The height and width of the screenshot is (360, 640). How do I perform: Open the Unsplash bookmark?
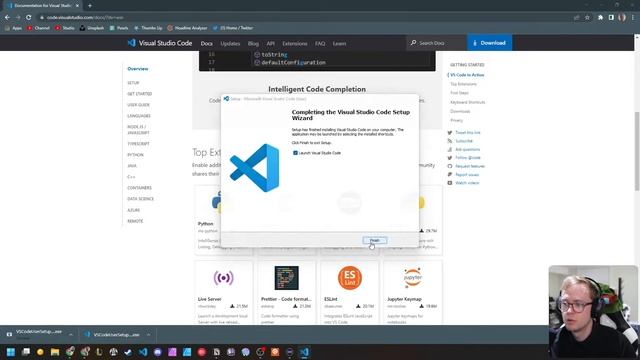tap(92, 28)
